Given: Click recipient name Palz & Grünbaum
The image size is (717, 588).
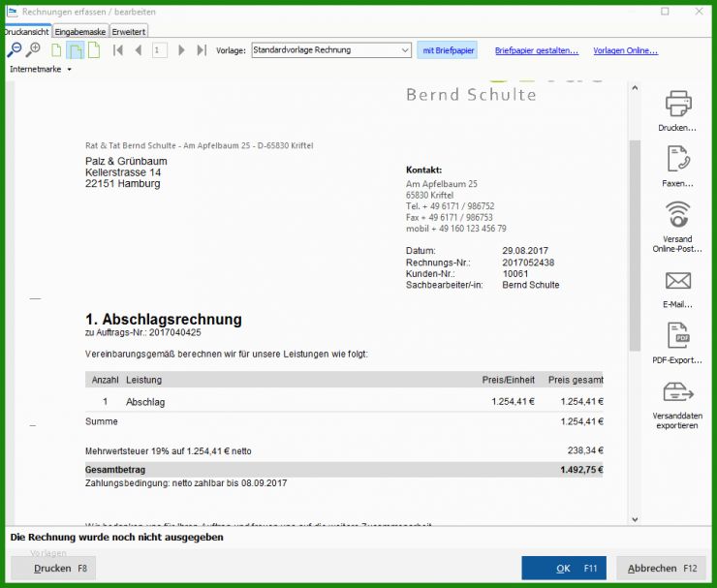Looking at the screenshot, I should [126, 161].
